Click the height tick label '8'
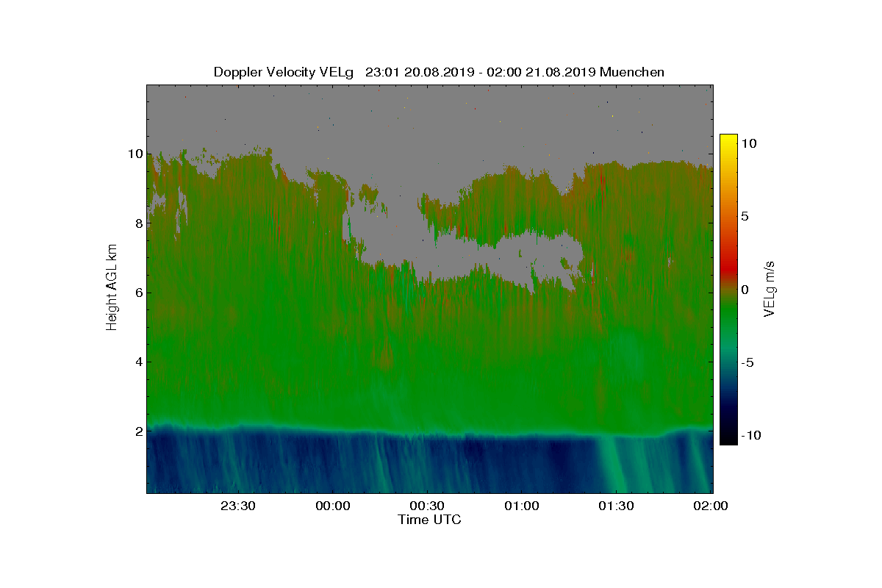The width and height of the screenshot is (882, 588). (138, 223)
